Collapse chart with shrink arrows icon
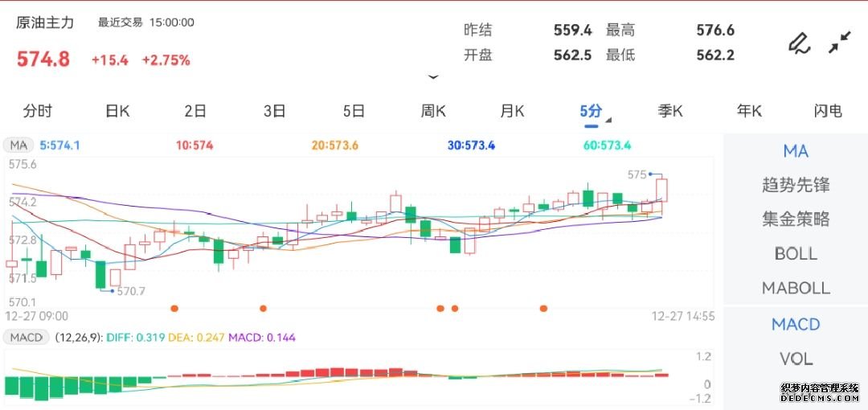The height and width of the screenshot is (410, 868). 840,43
